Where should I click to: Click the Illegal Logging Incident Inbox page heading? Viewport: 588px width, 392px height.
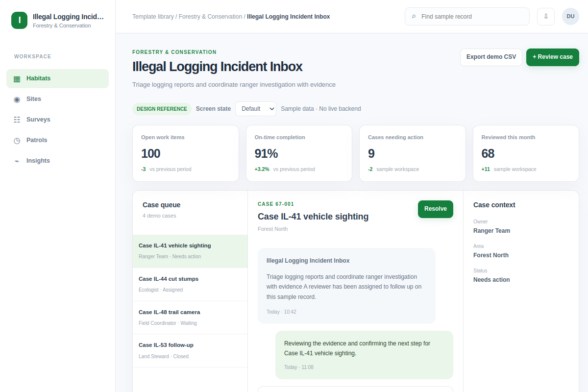pos(218,67)
